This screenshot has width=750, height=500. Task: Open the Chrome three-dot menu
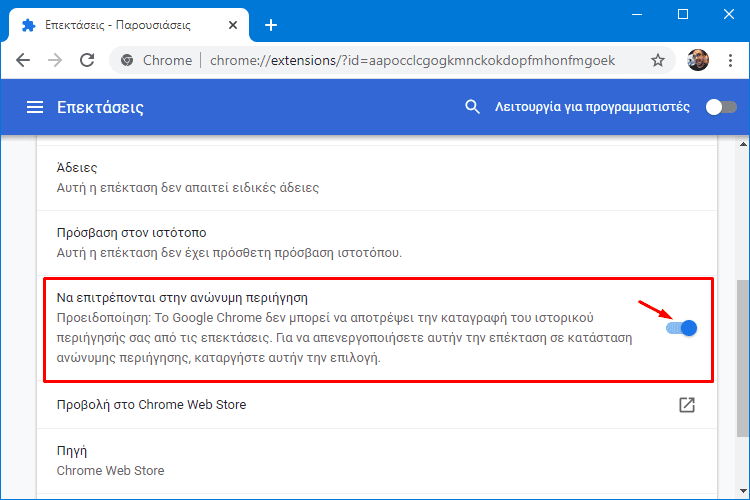(x=730, y=60)
